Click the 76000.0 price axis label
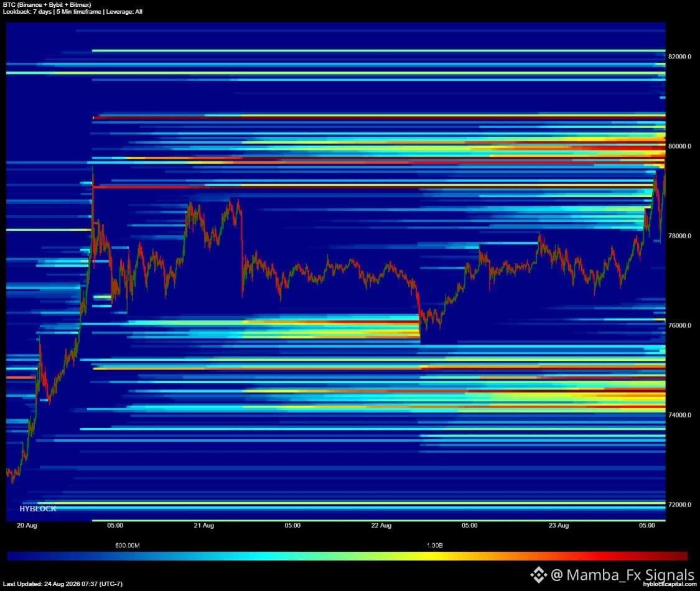 (679, 325)
